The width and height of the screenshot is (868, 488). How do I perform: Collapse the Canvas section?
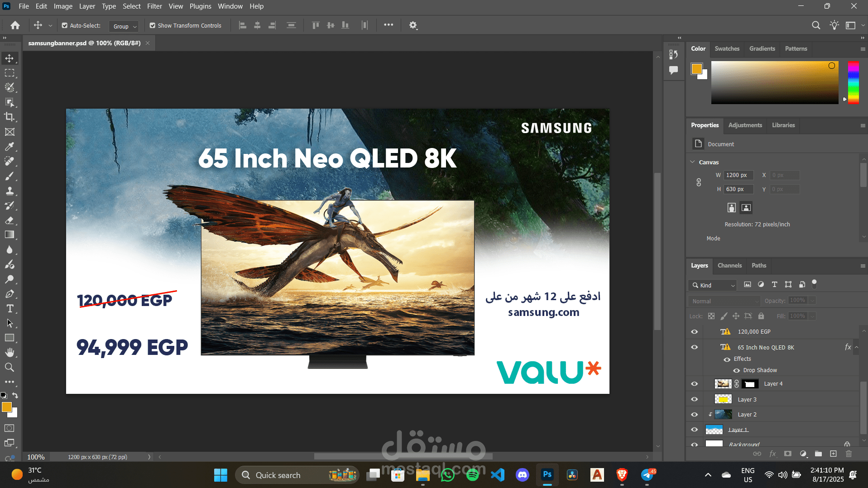(x=692, y=162)
